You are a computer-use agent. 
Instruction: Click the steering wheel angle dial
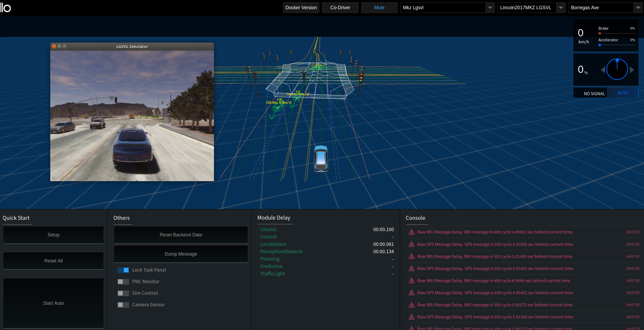[x=617, y=69]
